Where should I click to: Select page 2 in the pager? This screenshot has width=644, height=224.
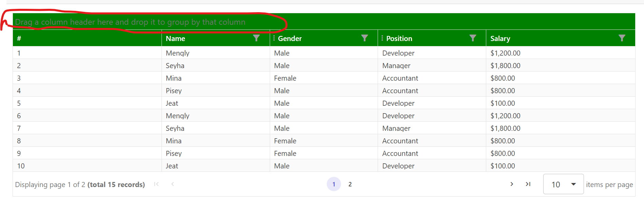pos(350,184)
